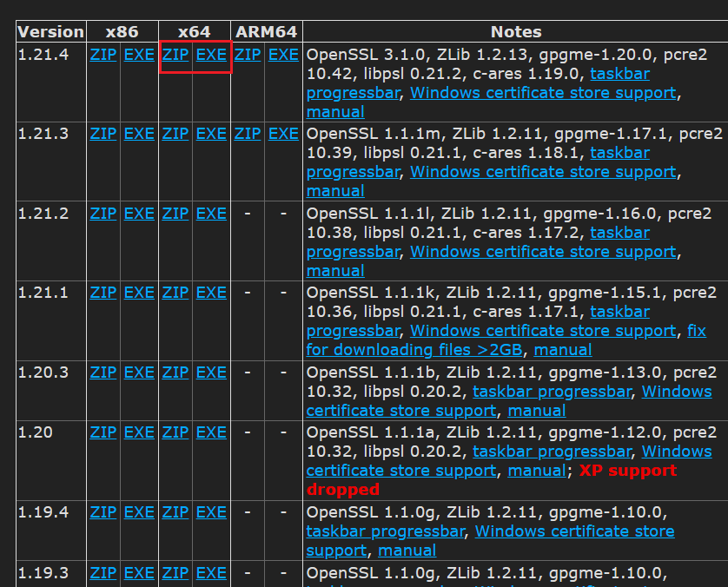The height and width of the screenshot is (587, 728).
Task: Download the x64 ZIP for version 1.21.2
Action: tap(175, 214)
